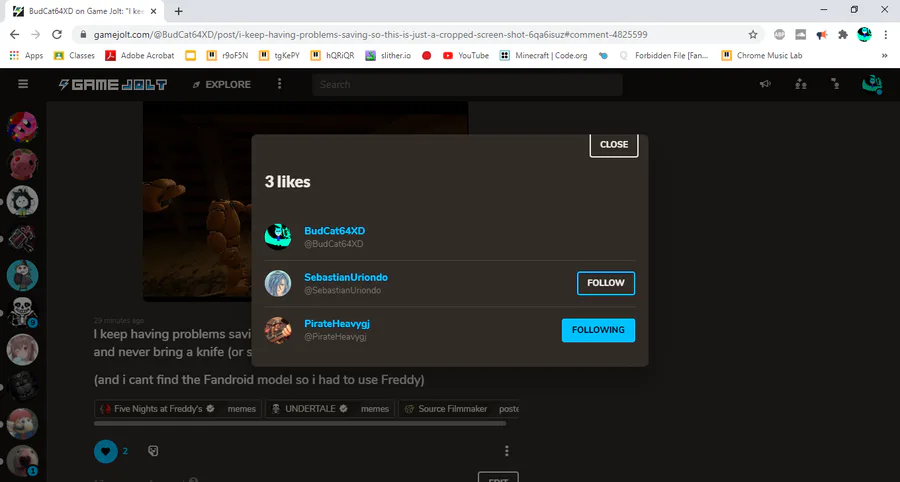Open the friends list icon

pos(801,84)
